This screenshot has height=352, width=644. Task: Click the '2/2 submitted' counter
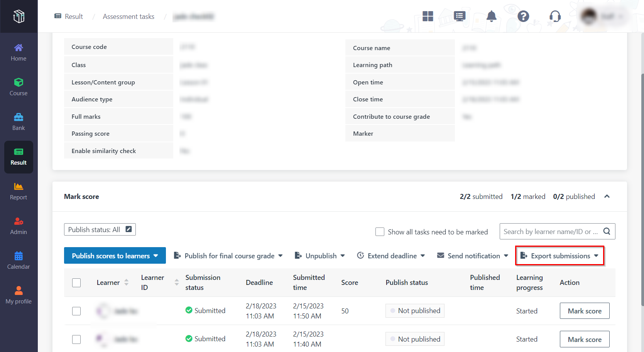(x=481, y=196)
